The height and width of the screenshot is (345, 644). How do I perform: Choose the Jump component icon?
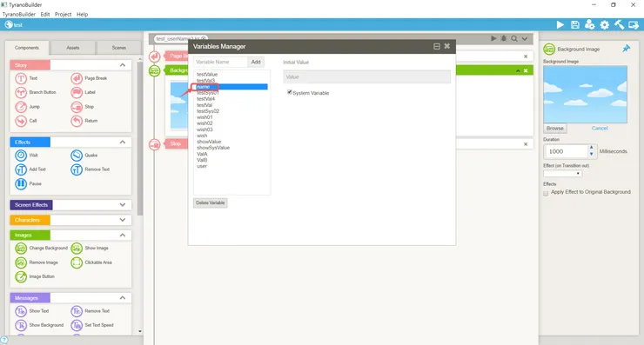pos(21,107)
